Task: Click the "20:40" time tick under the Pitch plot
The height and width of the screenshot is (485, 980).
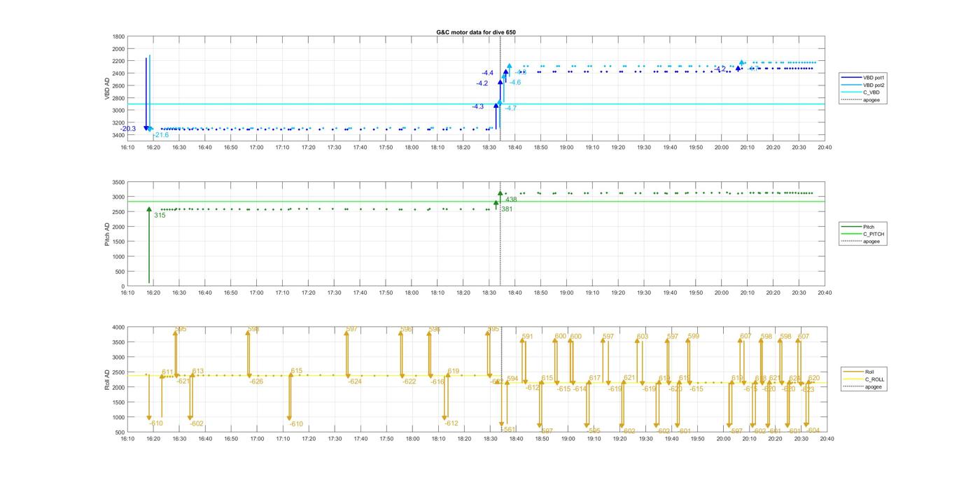Action: 825,293
